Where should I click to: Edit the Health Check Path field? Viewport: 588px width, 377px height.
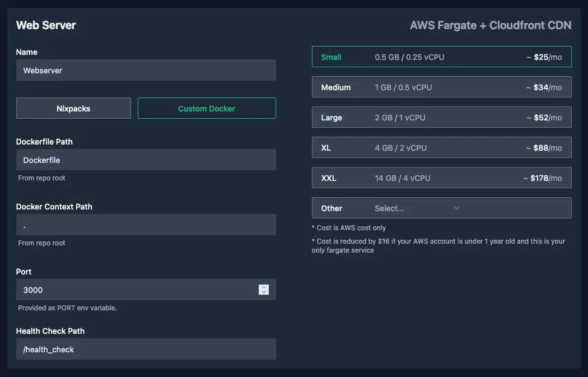pyautogui.click(x=146, y=349)
